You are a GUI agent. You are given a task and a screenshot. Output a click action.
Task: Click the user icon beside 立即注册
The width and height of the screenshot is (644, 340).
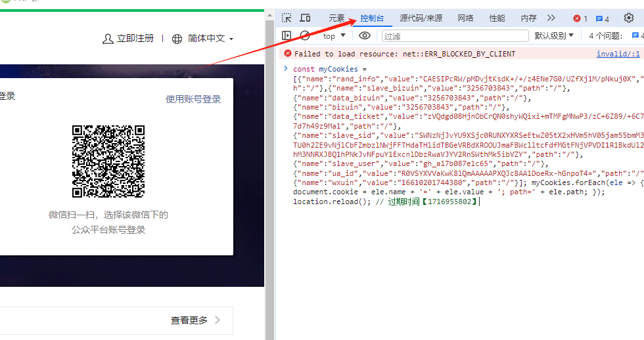click(x=108, y=39)
